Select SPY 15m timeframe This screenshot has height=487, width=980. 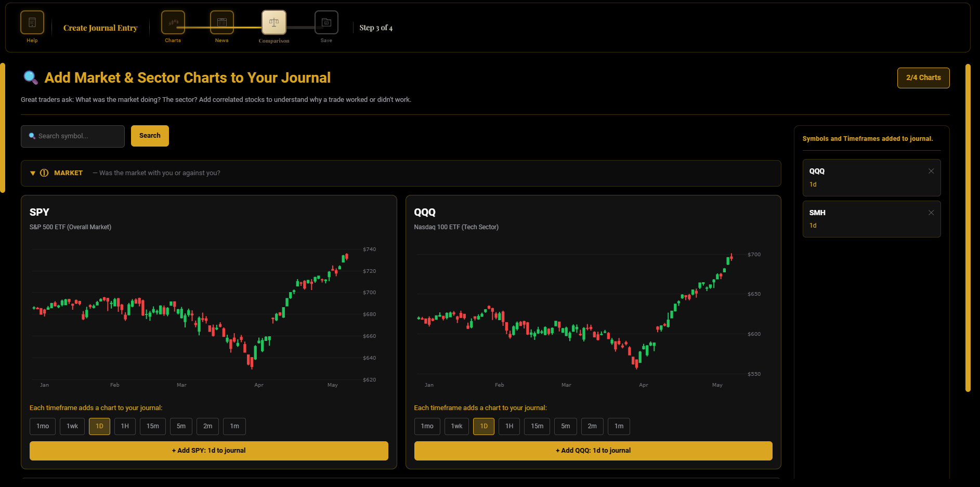point(153,426)
